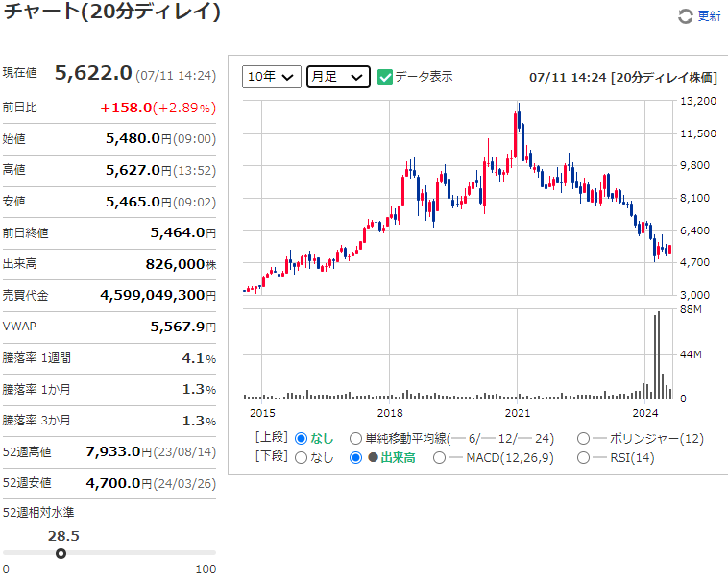Image resolution: width=728 pixels, height=581 pixels.
Task: Select なし radio in 上段 row
Action: click(302, 439)
